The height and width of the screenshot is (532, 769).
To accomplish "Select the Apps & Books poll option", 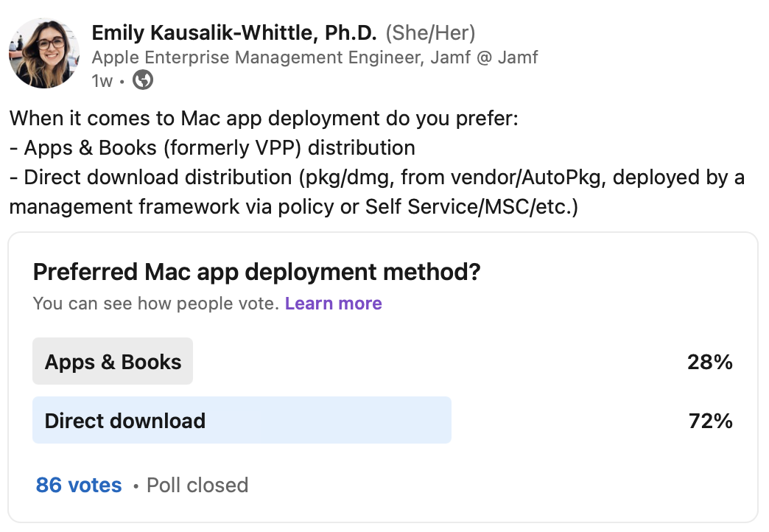I will 113,362.
